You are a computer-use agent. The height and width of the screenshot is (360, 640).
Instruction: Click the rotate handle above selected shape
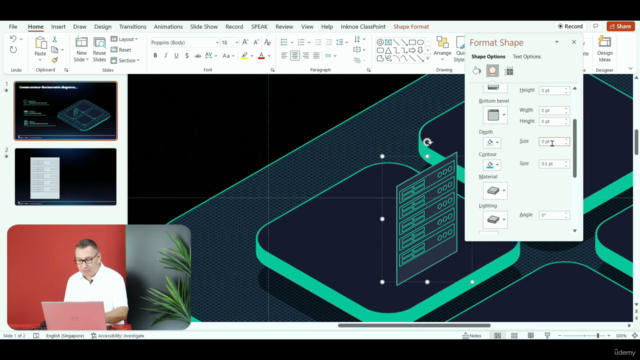click(x=427, y=142)
